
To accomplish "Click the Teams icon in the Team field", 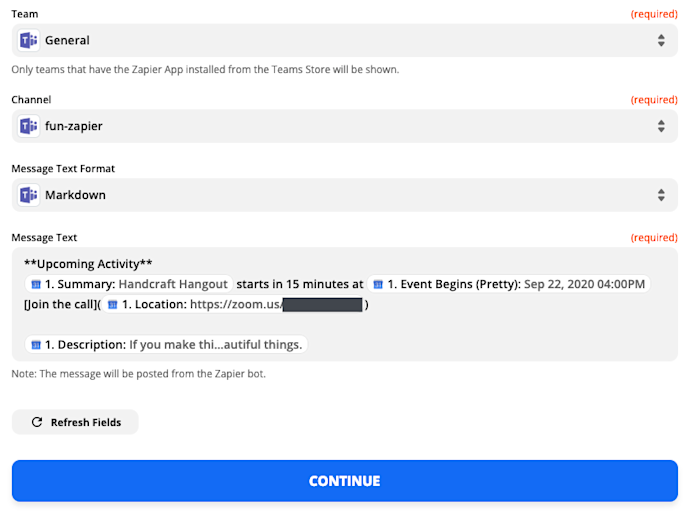I will tap(29, 40).
